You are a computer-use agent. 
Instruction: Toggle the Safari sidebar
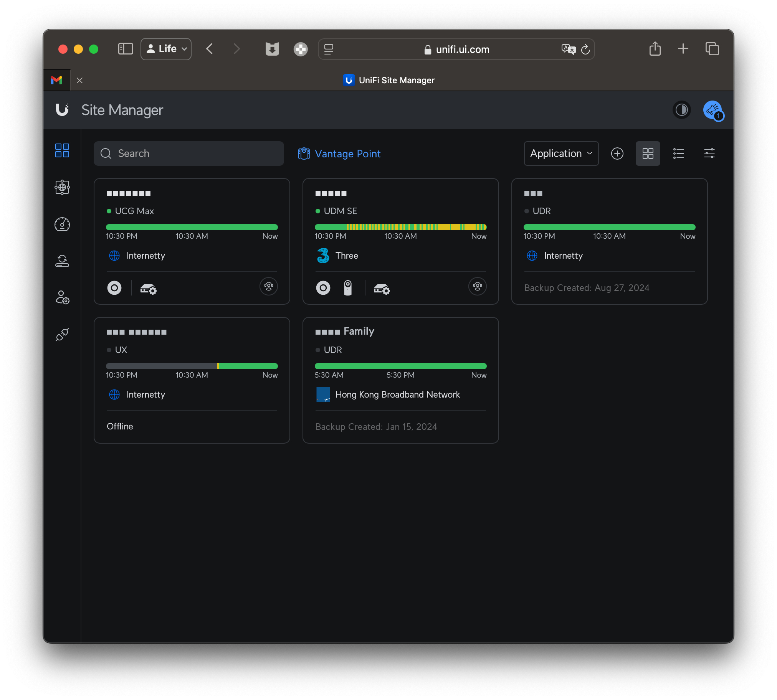click(x=126, y=49)
